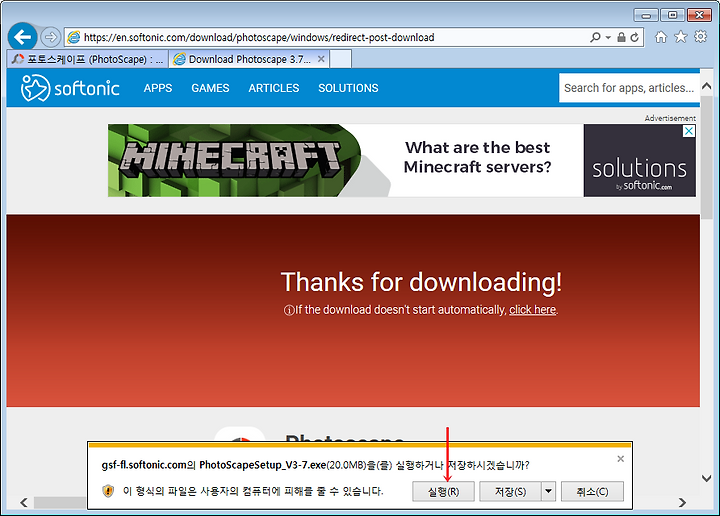Close the advertisement with X icon
The height and width of the screenshot is (516, 720).
tap(689, 131)
